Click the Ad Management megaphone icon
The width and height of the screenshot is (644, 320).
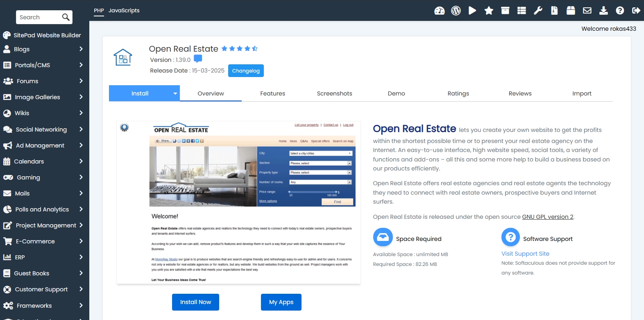pos(7,145)
